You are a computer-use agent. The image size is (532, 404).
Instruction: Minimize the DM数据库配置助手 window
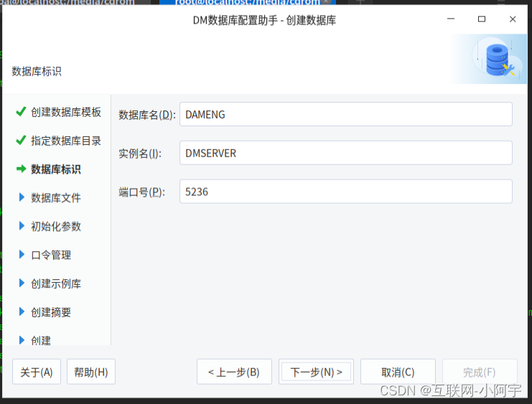pos(451,19)
